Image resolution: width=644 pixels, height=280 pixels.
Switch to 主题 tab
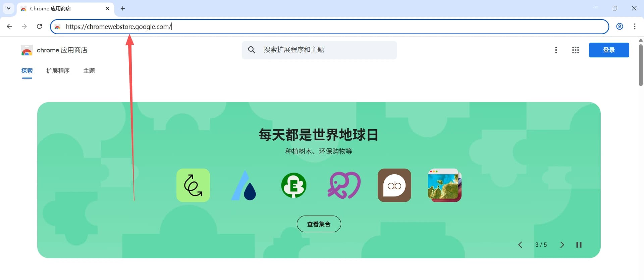(x=89, y=71)
